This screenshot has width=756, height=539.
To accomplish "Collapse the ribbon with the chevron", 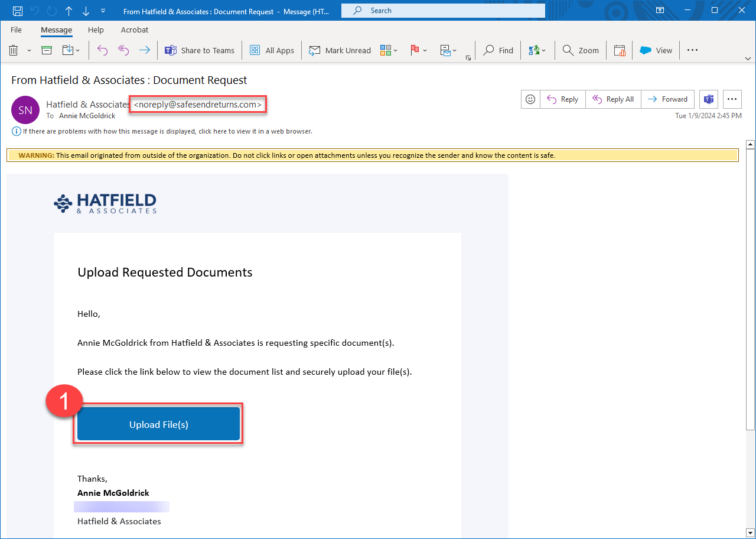I will click(748, 59).
